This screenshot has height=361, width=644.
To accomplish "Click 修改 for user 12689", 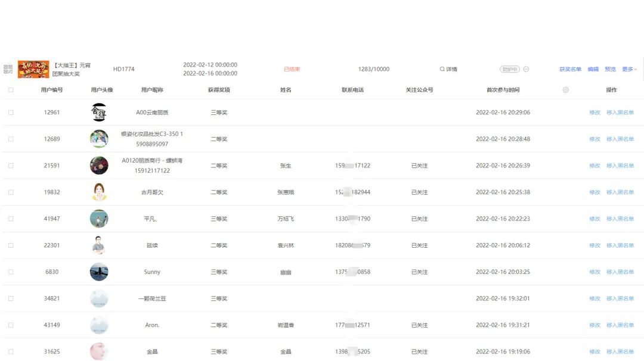I will pos(595,139).
